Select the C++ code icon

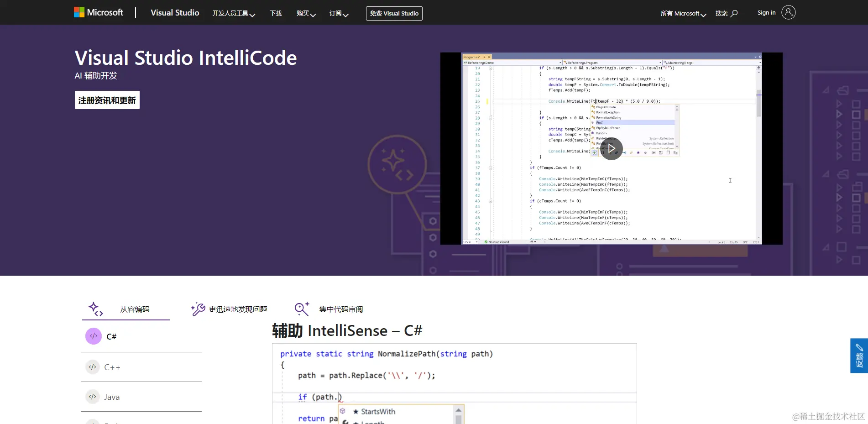93,367
